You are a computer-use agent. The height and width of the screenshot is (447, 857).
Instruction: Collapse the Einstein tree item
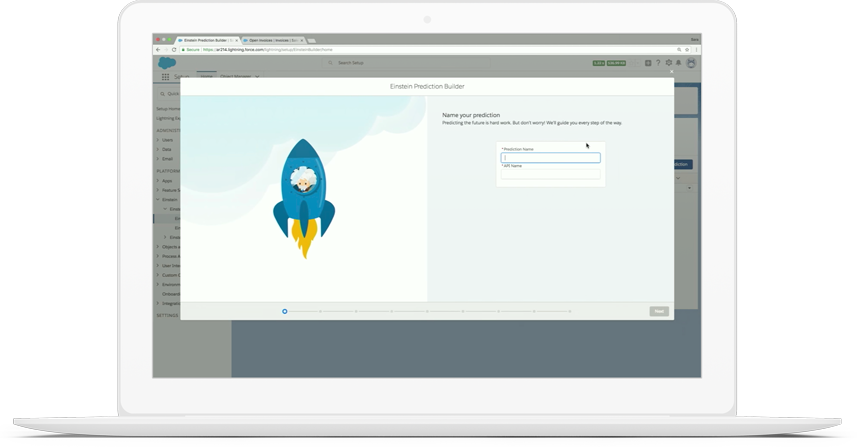point(158,199)
